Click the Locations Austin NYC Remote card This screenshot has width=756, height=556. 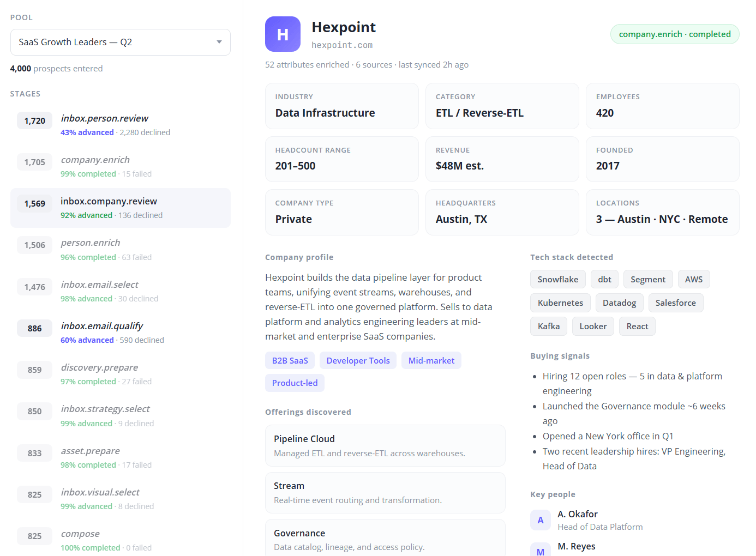pos(663,212)
